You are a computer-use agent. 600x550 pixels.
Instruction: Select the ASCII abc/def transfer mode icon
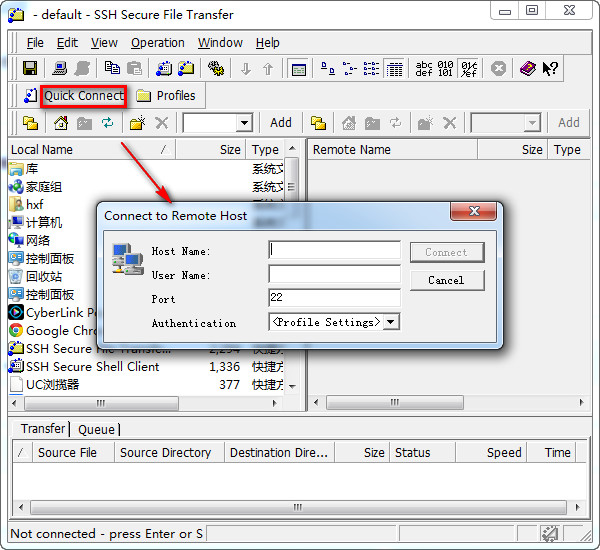[x=424, y=69]
